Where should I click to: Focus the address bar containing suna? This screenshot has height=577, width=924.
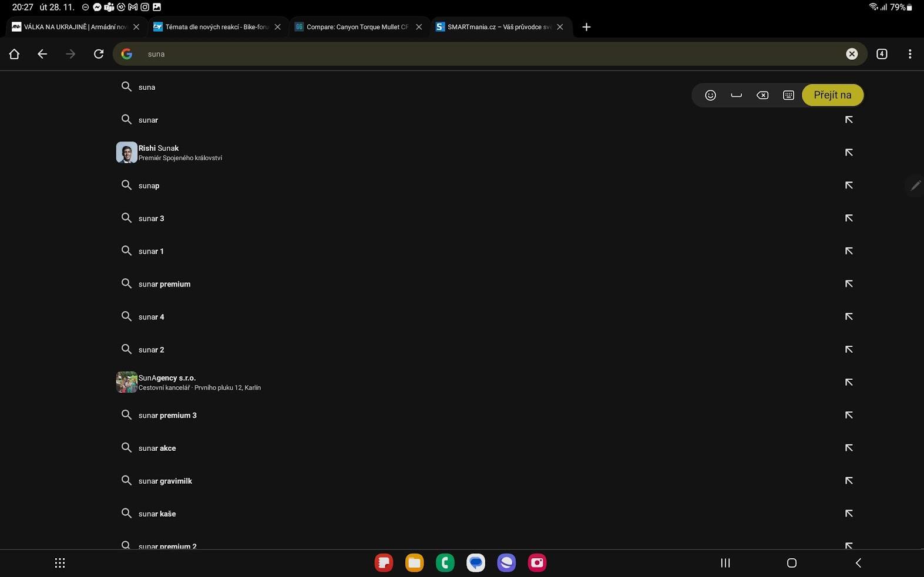(x=490, y=54)
